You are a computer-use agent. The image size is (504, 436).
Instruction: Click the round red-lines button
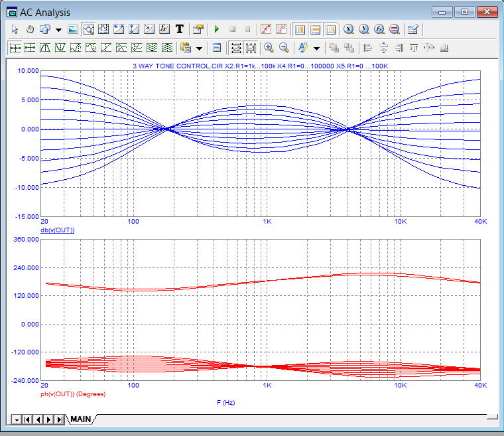pos(395,29)
